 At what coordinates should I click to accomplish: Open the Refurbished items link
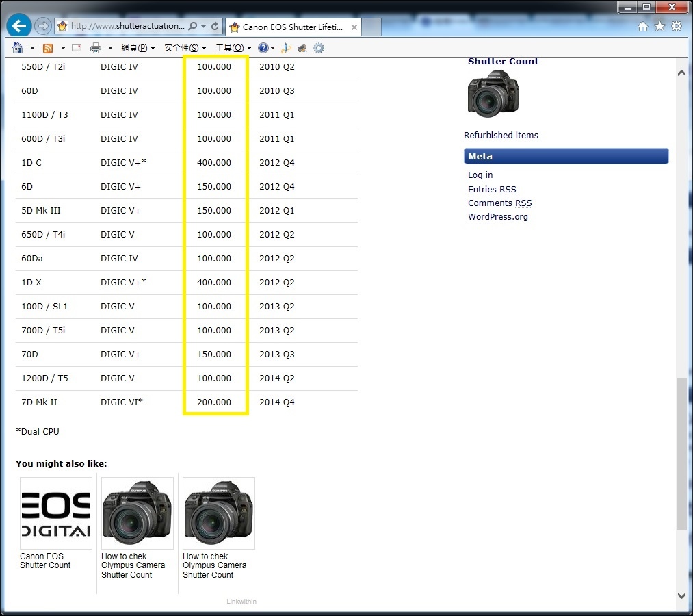coord(501,136)
